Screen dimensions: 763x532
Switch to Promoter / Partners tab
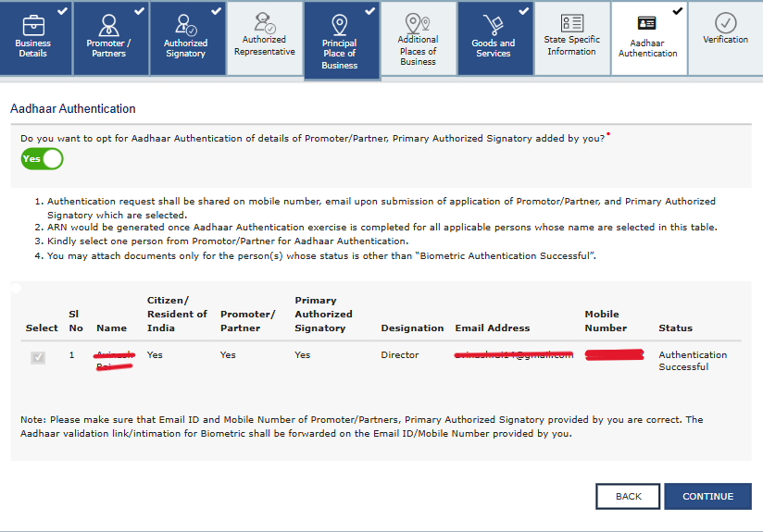[111, 38]
